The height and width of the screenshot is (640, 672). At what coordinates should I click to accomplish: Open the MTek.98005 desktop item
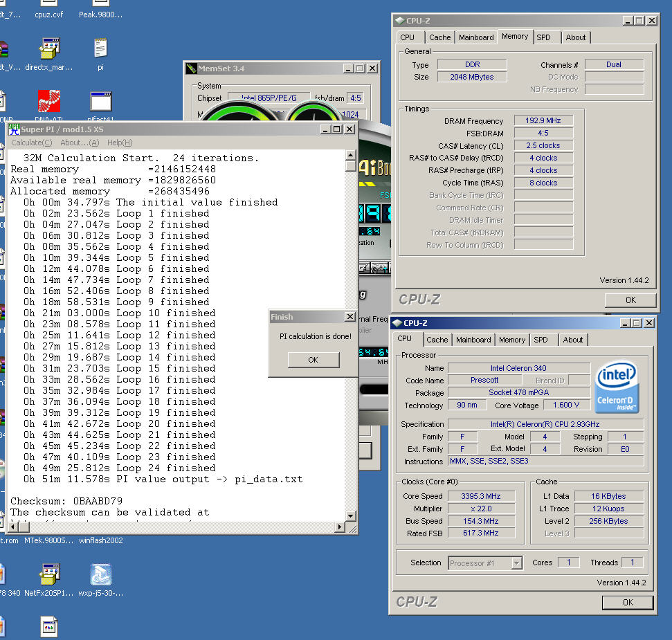click(48, 540)
